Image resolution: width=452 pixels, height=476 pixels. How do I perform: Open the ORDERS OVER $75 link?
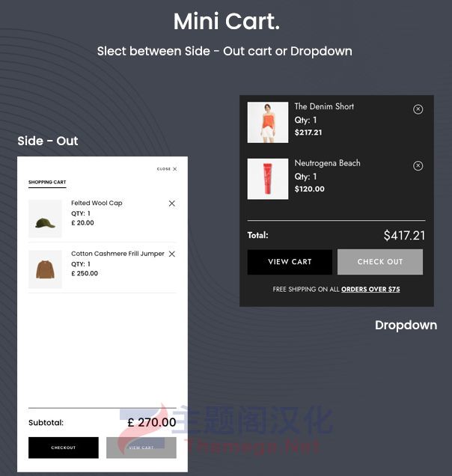click(370, 290)
